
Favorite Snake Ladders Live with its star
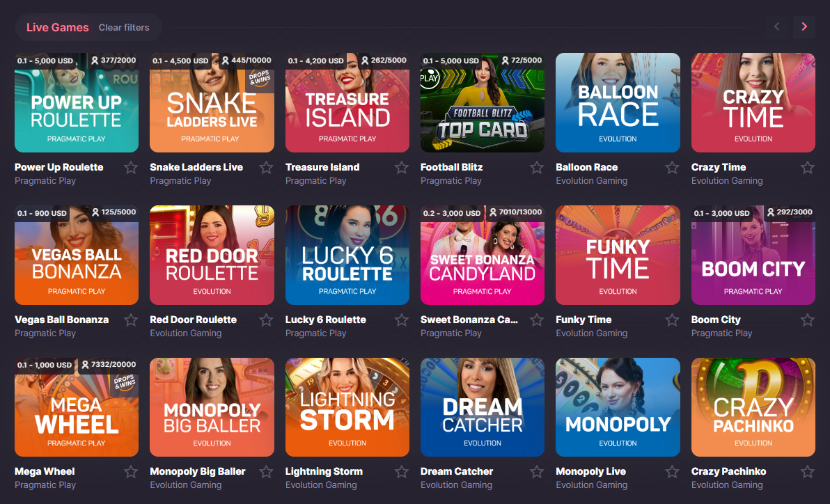click(x=266, y=168)
